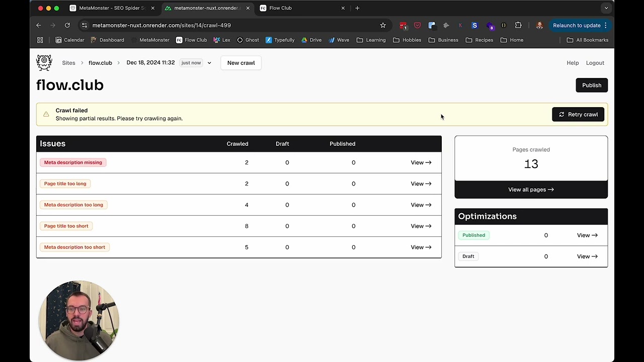644x362 pixels.
Task: Open the Drive bookmark
Action: pyautogui.click(x=311, y=40)
